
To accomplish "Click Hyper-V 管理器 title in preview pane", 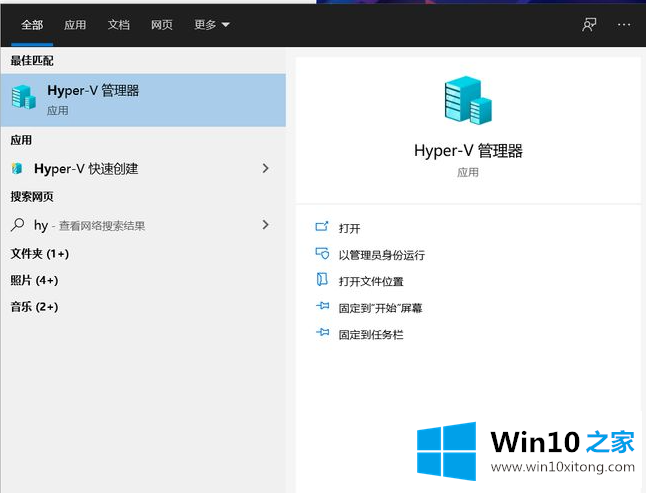I will [x=468, y=151].
